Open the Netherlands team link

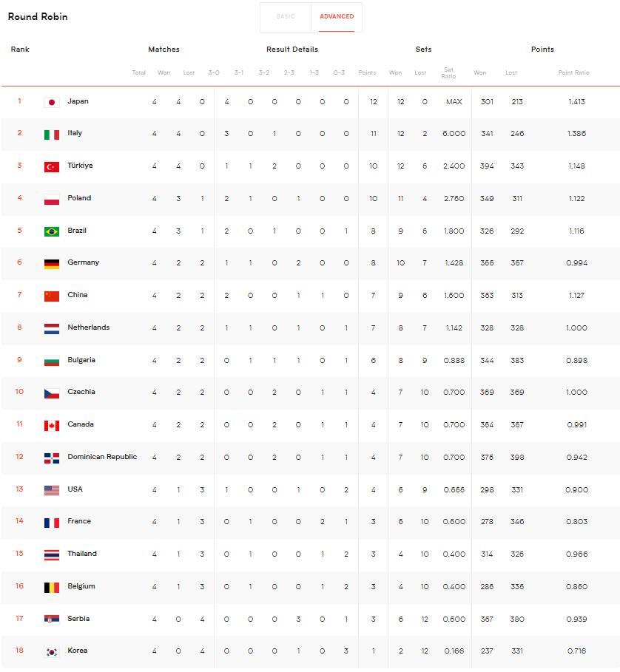88,327
